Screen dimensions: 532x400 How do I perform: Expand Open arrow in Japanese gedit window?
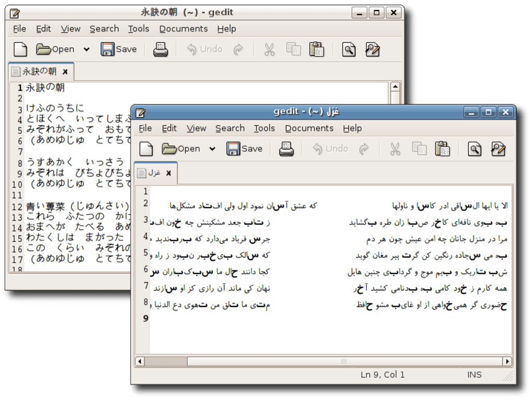pyautogui.click(x=87, y=49)
